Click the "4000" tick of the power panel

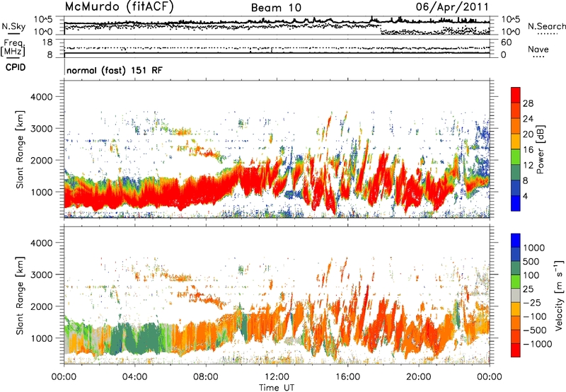click(42, 97)
